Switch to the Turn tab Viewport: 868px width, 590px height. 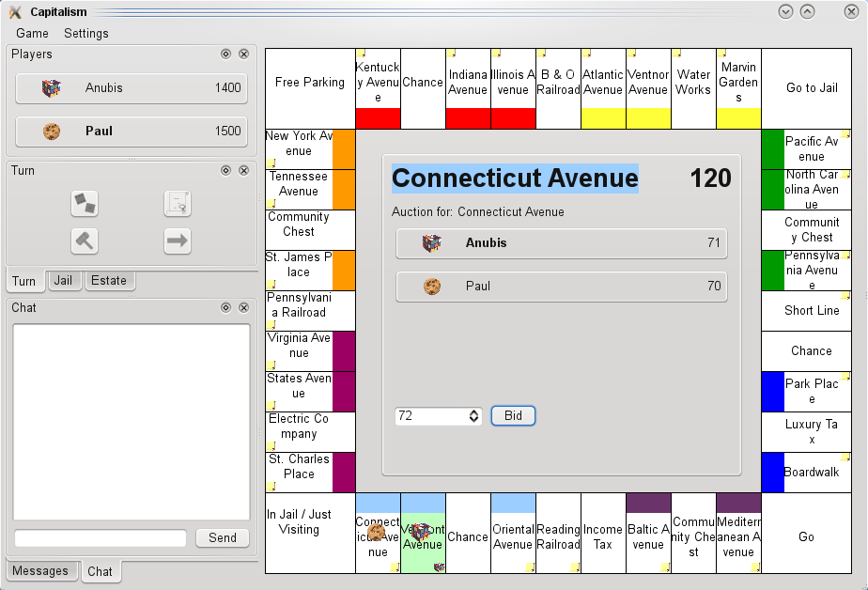pos(23,281)
